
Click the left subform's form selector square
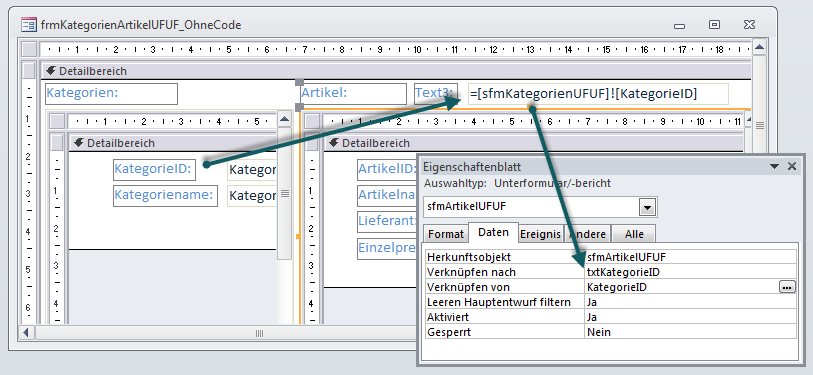point(57,121)
